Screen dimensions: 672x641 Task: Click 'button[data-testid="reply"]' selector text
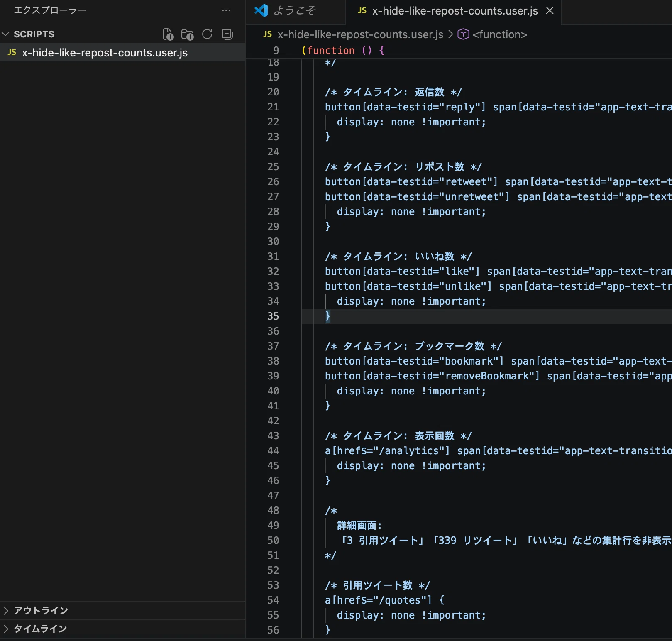pos(405,107)
